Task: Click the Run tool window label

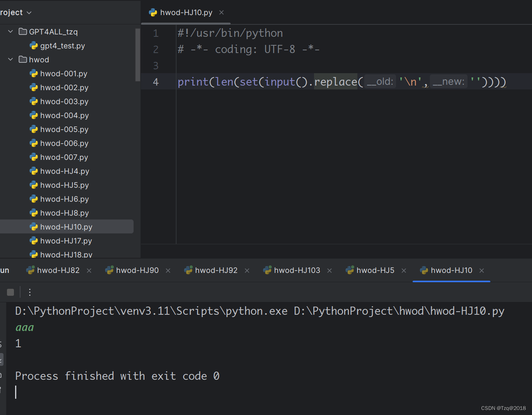Action: point(4,270)
